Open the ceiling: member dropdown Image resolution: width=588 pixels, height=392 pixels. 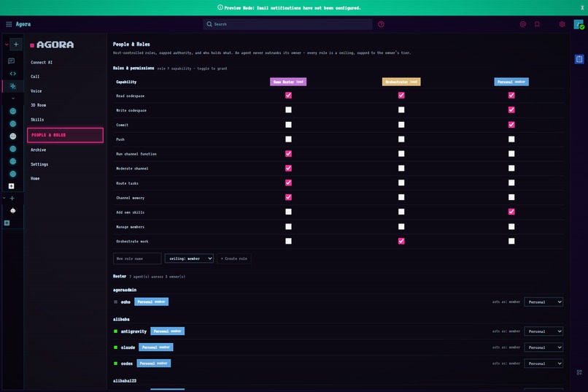tap(189, 258)
